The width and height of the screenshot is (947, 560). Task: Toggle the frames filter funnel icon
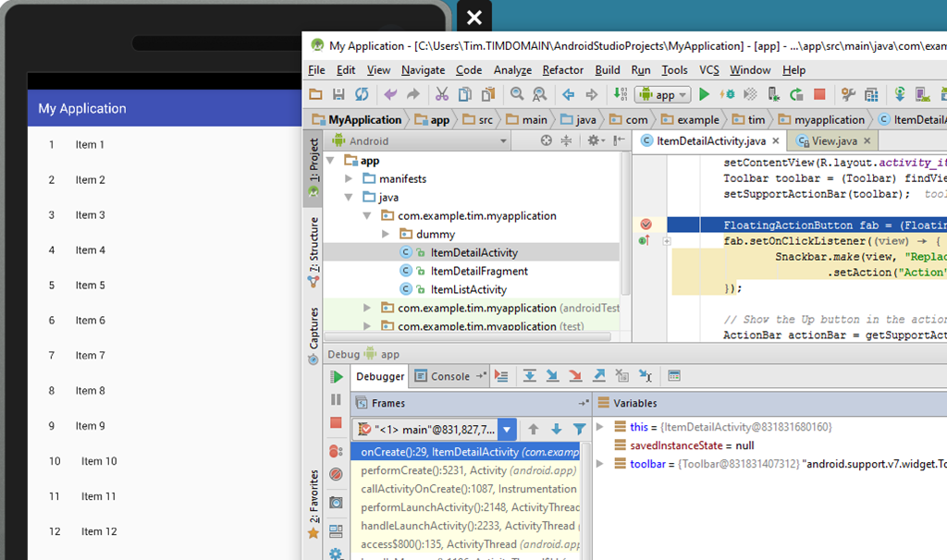579,429
